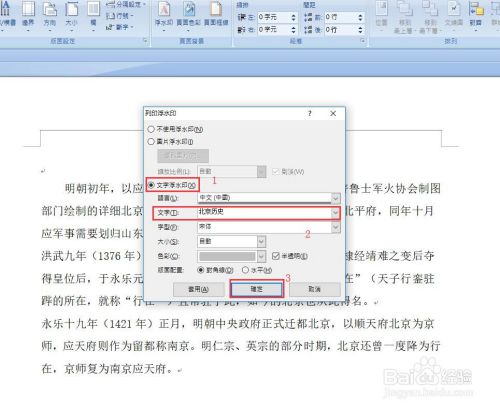
Task: Click the document line starting 师，应天府则作为留都
Action: click(x=241, y=346)
